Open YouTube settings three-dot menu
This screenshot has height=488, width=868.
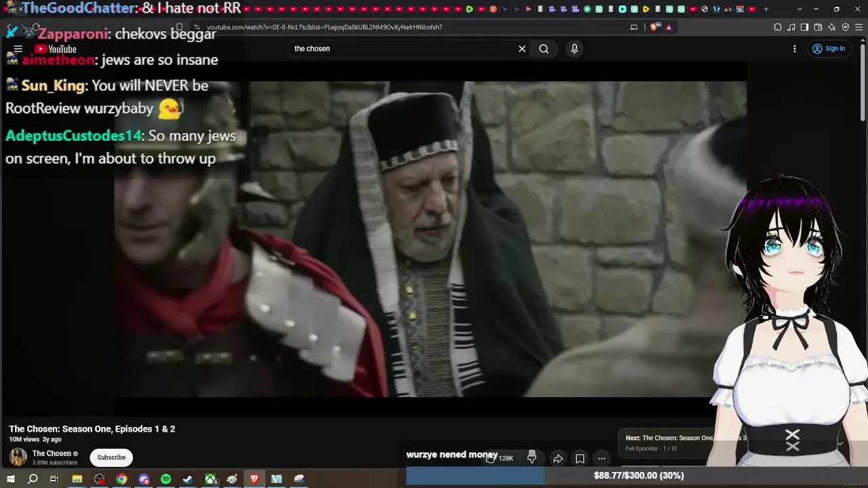pyautogui.click(x=795, y=49)
